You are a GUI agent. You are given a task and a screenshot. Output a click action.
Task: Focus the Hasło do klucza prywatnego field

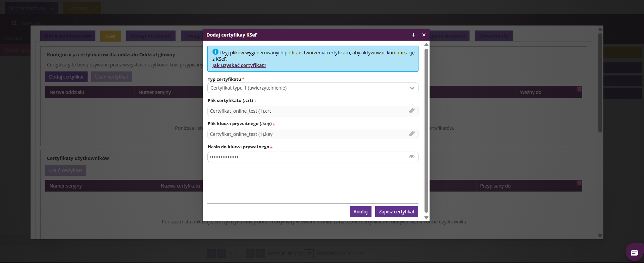point(313,157)
